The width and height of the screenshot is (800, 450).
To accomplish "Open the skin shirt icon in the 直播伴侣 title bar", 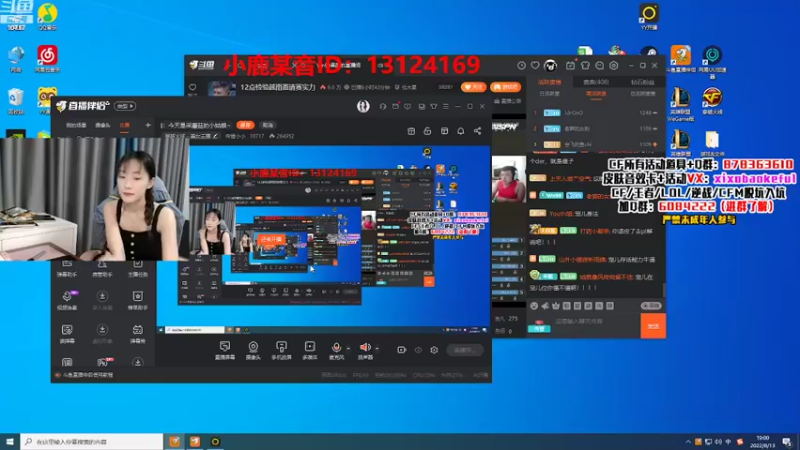I will pos(434,106).
